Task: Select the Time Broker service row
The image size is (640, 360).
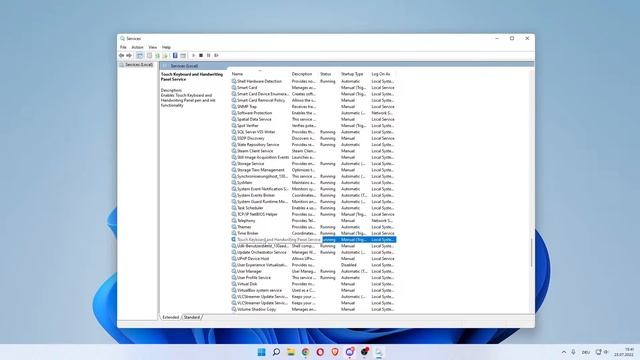Action: click(313, 233)
